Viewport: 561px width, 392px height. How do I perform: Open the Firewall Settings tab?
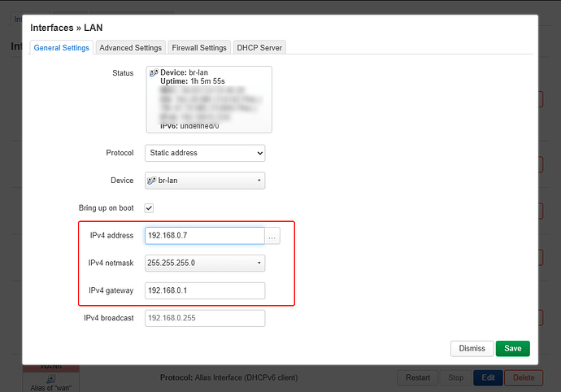[x=198, y=48]
